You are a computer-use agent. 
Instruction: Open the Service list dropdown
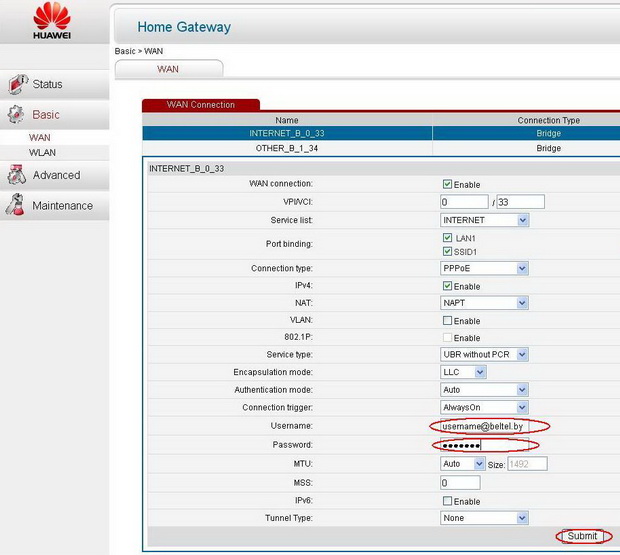click(x=484, y=220)
